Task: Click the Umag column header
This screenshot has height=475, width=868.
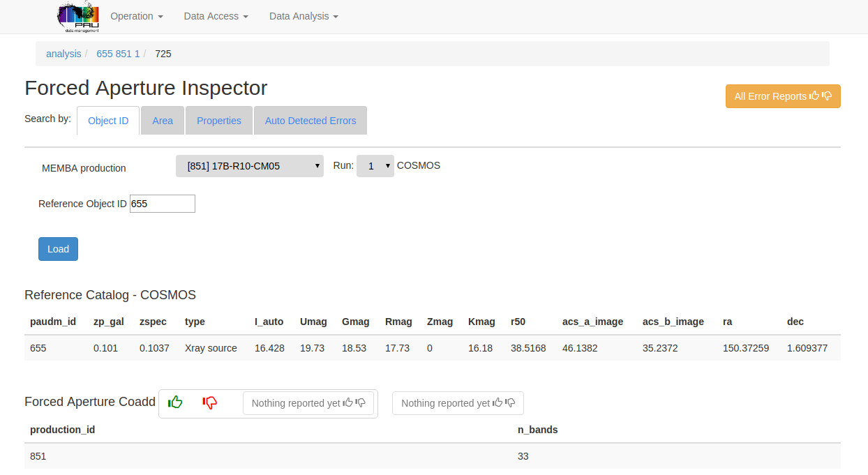Action: point(313,322)
